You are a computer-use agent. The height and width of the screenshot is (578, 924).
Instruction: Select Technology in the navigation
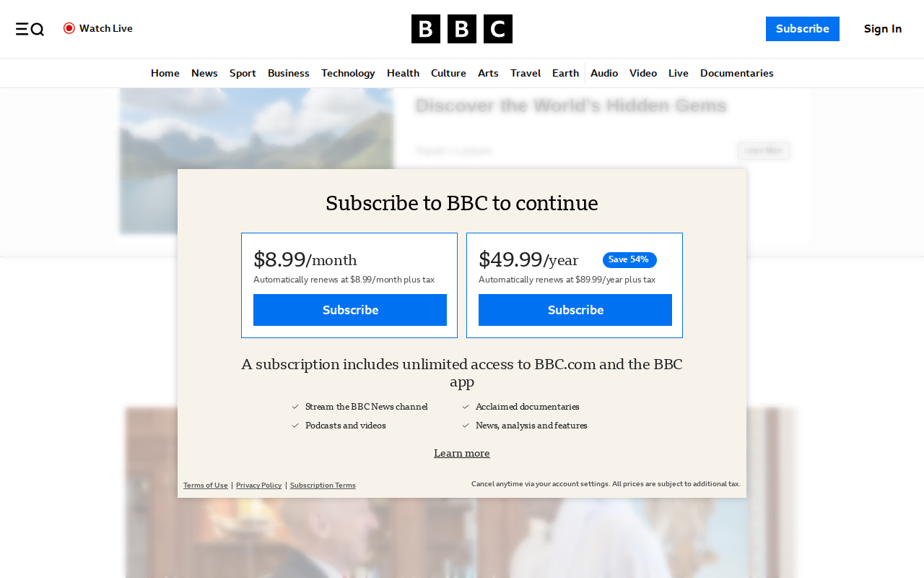click(x=348, y=73)
